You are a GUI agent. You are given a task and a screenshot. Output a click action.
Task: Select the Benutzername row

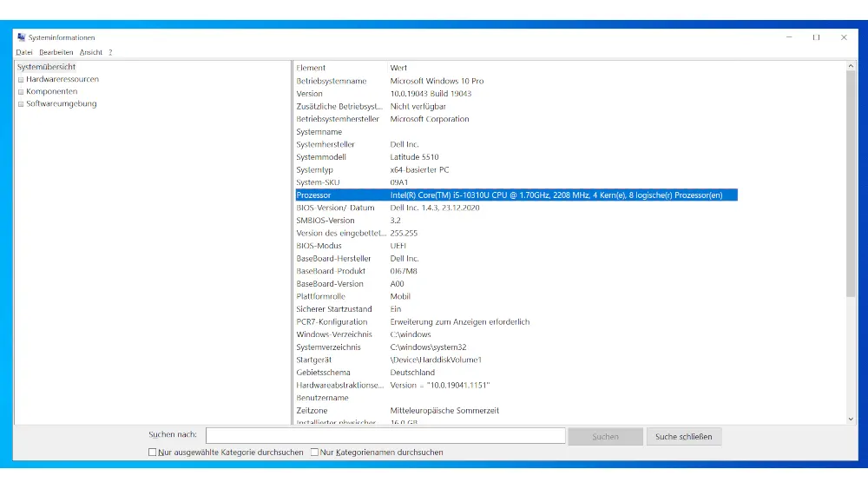tap(516, 398)
